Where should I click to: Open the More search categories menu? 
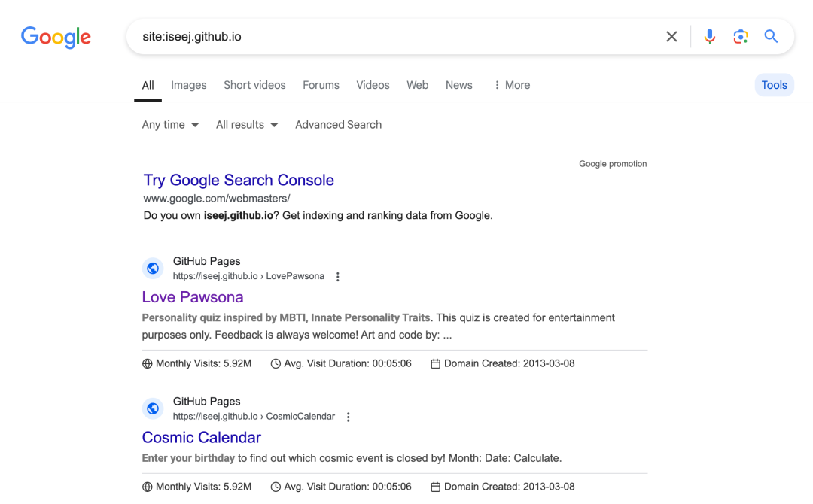pos(512,85)
